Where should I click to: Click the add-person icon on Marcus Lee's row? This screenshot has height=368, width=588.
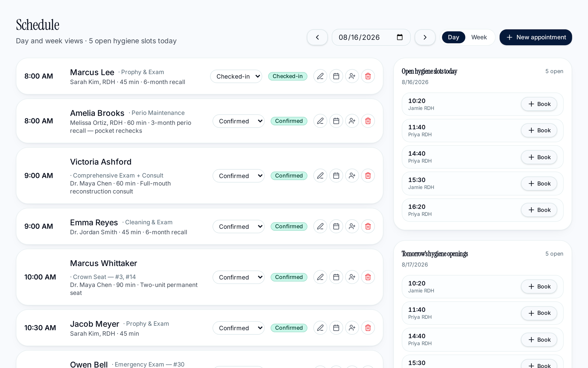tap(352, 76)
